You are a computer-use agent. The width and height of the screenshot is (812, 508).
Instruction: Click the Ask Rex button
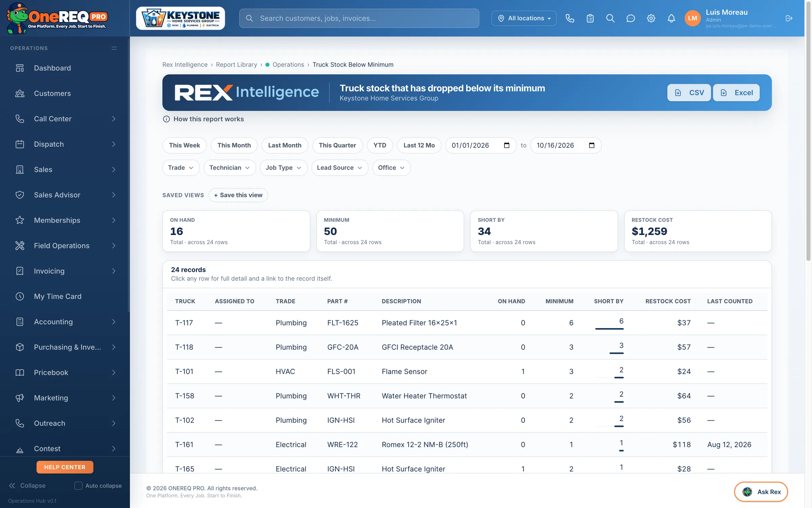point(761,491)
